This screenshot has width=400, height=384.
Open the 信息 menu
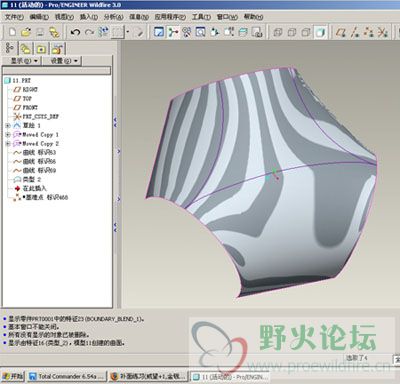point(139,17)
